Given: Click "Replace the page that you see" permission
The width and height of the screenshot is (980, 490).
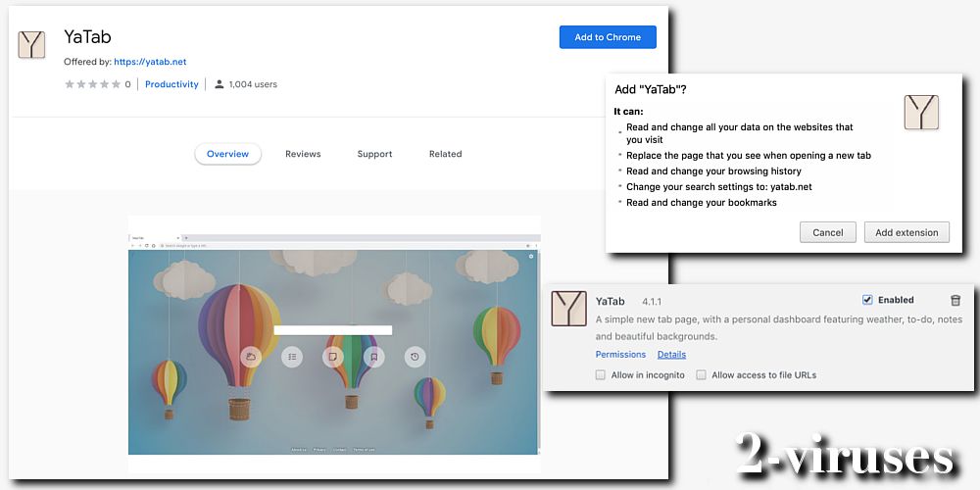Looking at the screenshot, I should point(749,156).
